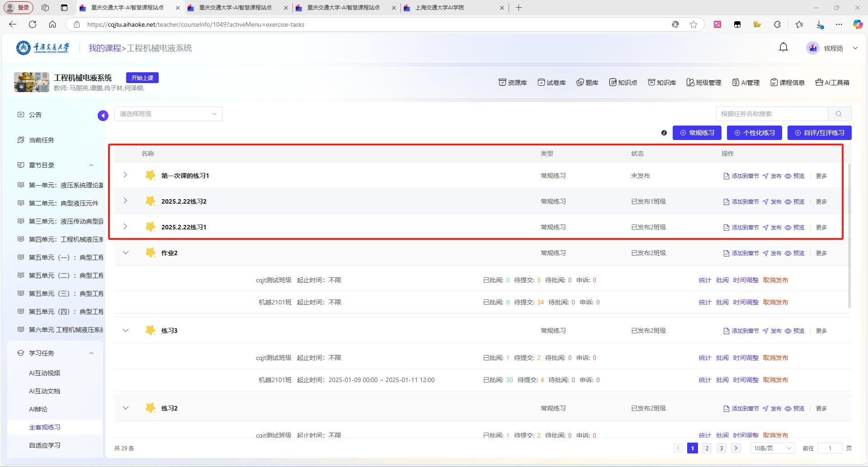
Task: Bookmark page with the star icon
Action: 693,24
